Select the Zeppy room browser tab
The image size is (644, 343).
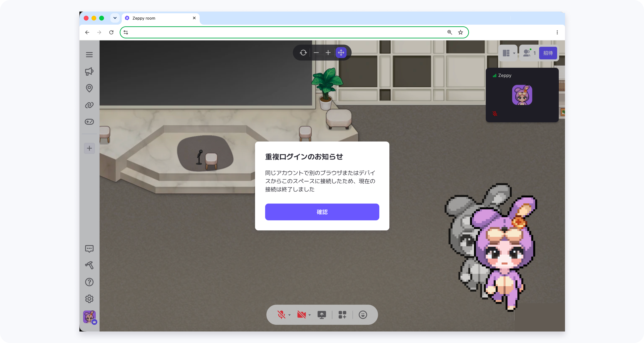161,18
